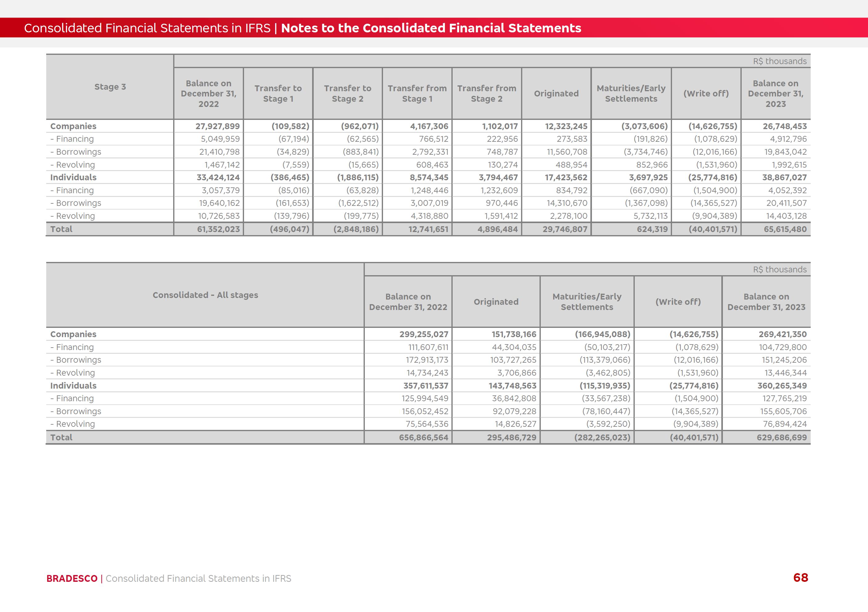
Task: Click value 61,352,023 in Total row
Action: [x=218, y=229]
